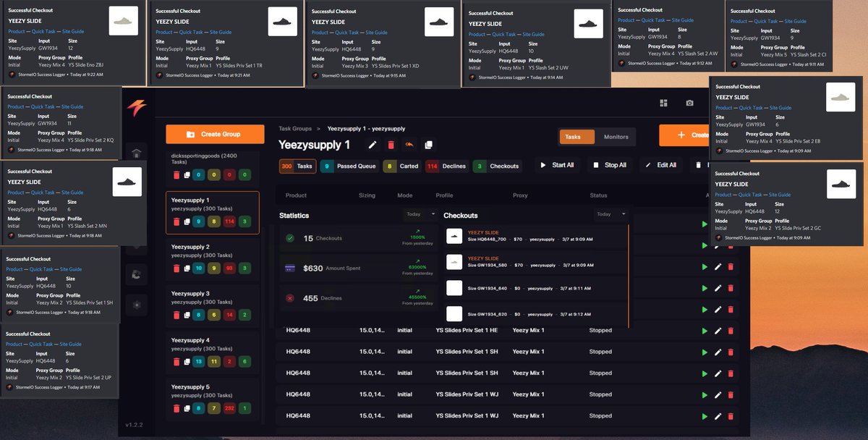Select the Yeezysupply 5 task group
This screenshot has height=440, width=868.
pyautogui.click(x=213, y=399)
